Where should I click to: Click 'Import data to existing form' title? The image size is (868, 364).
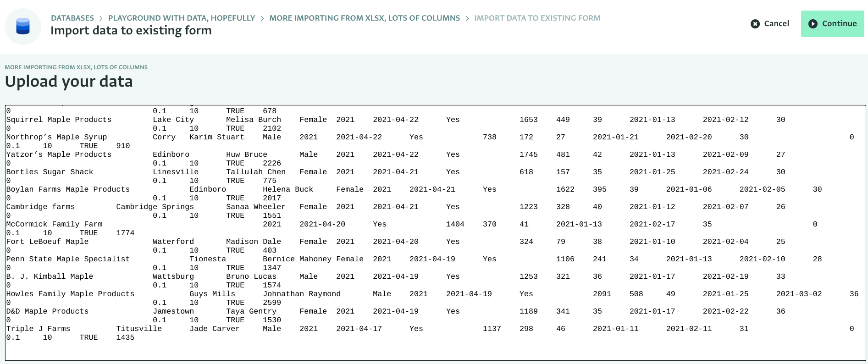(131, 31)
